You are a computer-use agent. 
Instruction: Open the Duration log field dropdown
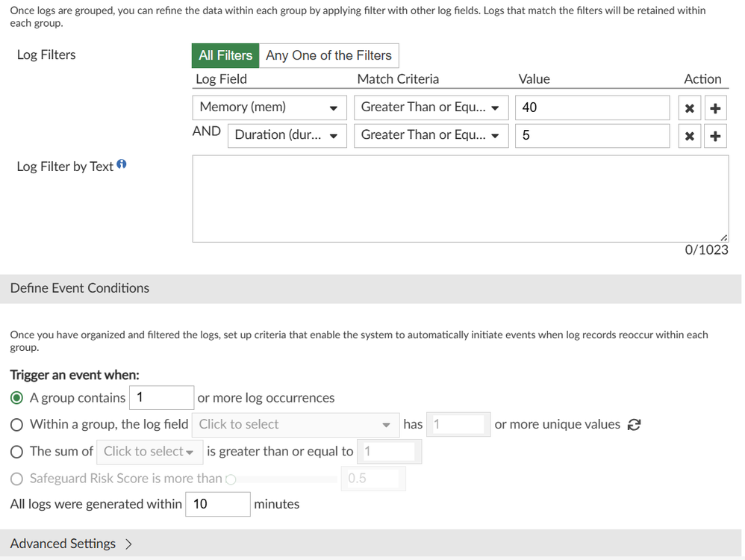coord(287,135)
